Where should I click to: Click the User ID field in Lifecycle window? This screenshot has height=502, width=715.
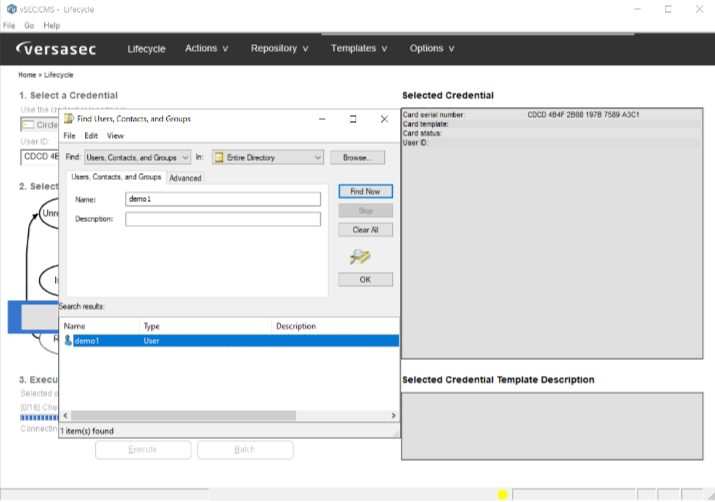pyautogui.click(x=40, y=157)
